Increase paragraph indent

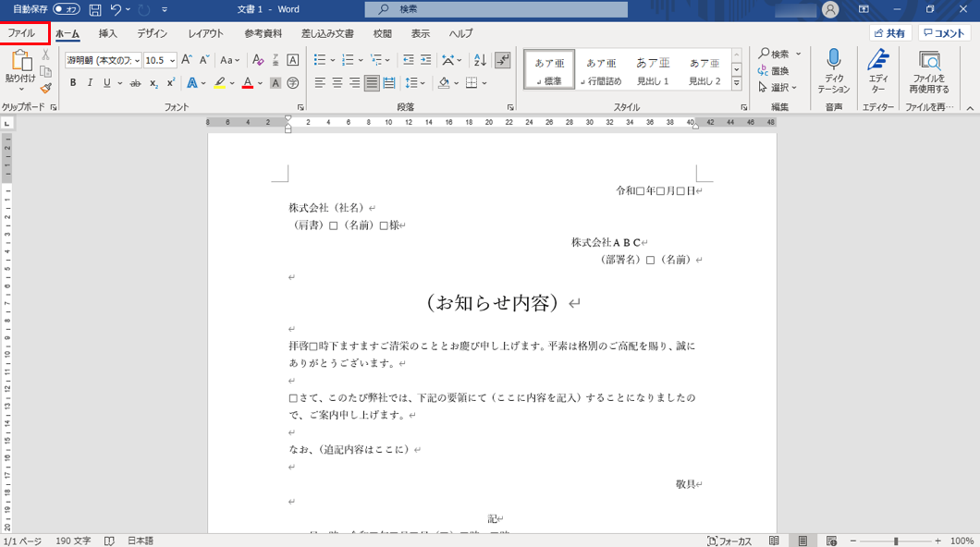(425, 60)
